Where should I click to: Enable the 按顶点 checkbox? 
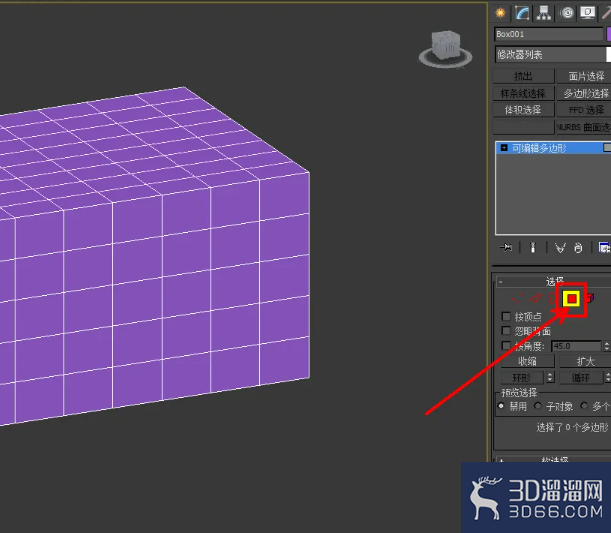click(x=506, y=316)
